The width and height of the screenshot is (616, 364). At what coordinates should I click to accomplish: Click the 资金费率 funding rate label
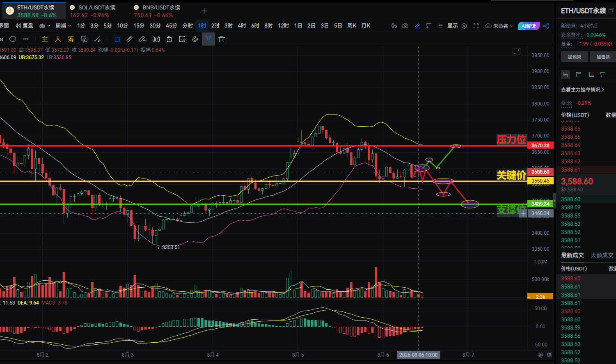point(572,35)
